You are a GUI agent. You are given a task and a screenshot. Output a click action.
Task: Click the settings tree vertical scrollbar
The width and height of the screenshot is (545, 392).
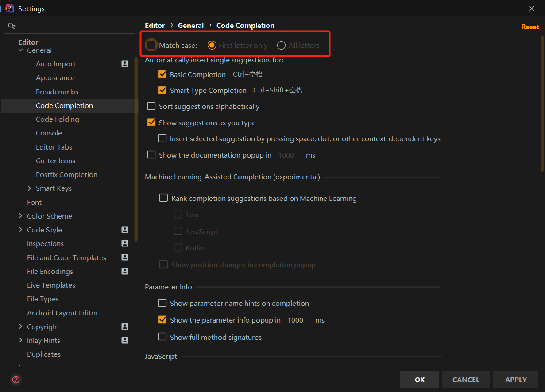[x=136, y=149]
